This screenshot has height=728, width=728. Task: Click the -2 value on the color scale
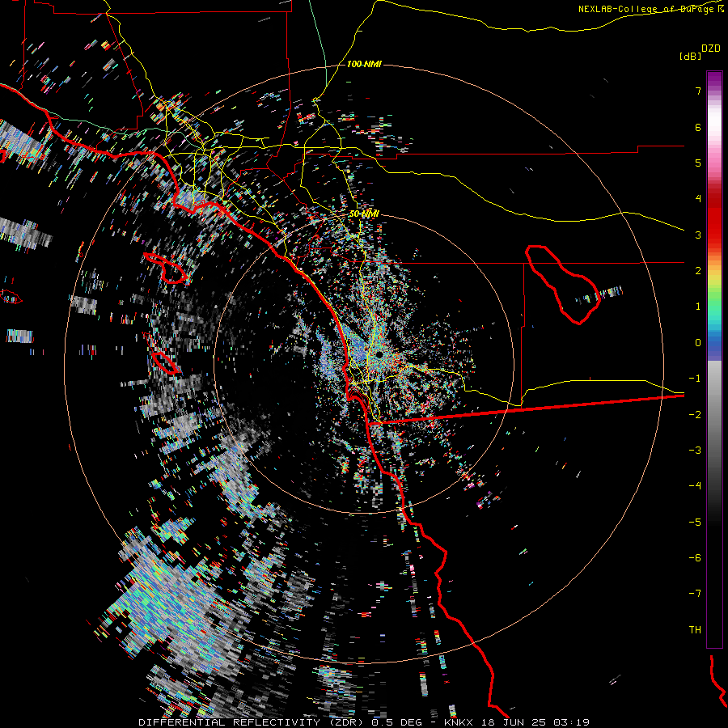tap(695, 415)
